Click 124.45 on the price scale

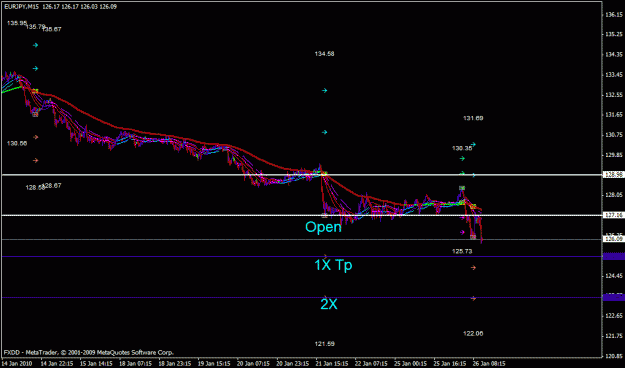click(614, 276)
